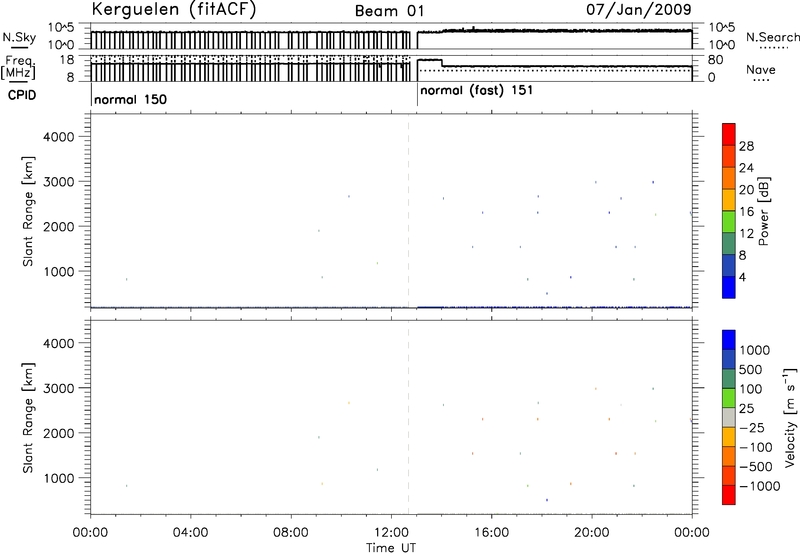This screenshot has height=554, width=800.
Task: Select the Velocity [m s⁻¹] colorbar title
Action: (x=790, y=417)
